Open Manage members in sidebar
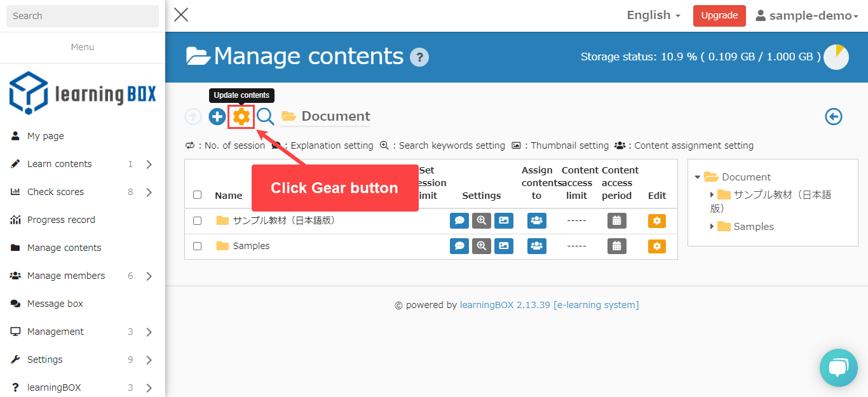Image resolution: width=868 pixels, height=397 pixels. (66, 276)
